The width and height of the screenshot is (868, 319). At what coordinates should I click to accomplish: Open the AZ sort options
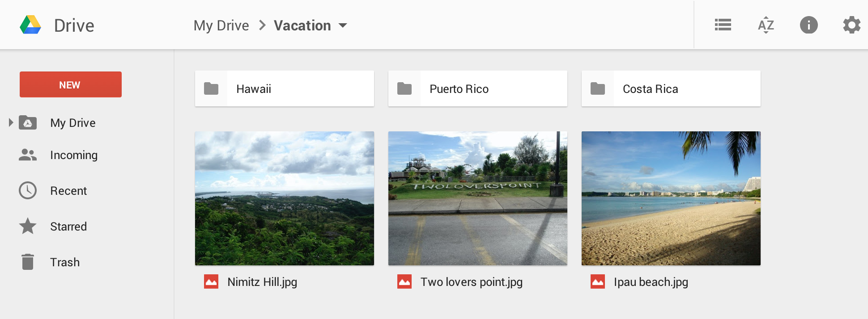(x=766, y=25)
